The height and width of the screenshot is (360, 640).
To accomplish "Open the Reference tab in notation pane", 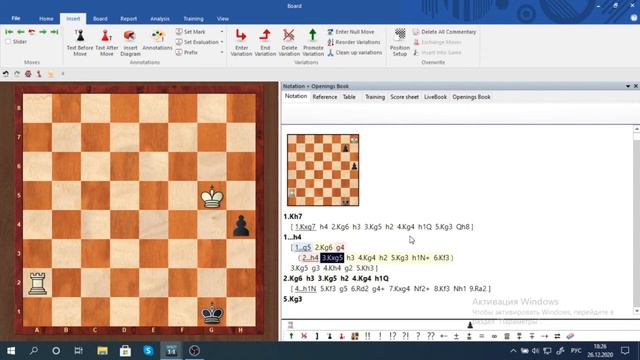I will pos(325,97).
